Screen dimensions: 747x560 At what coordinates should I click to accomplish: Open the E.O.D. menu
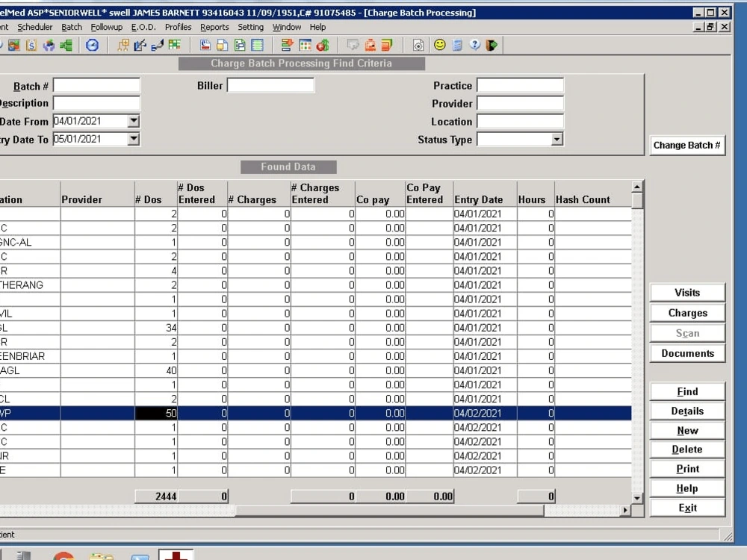143,27
